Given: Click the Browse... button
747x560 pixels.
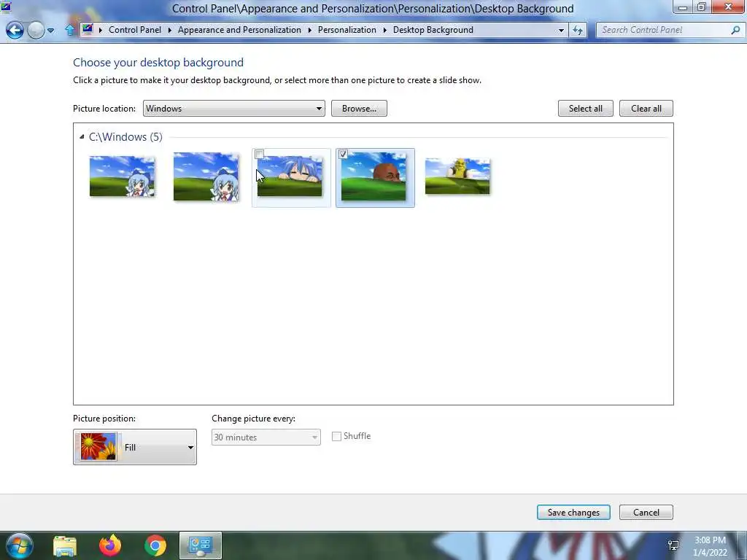Looking at the screenshot, I should click(x=359, y=109).
